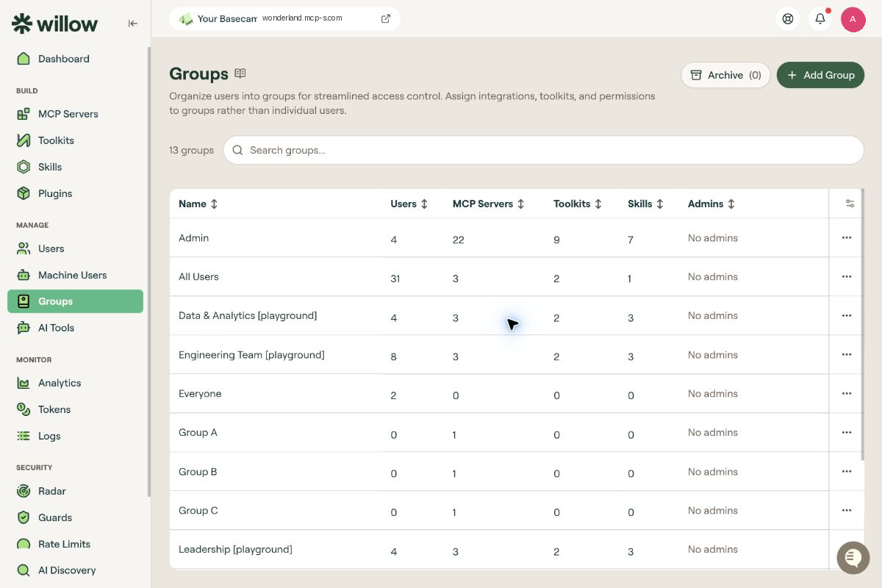
Task: Open Radar in sidebar
Action: [75, 491]
